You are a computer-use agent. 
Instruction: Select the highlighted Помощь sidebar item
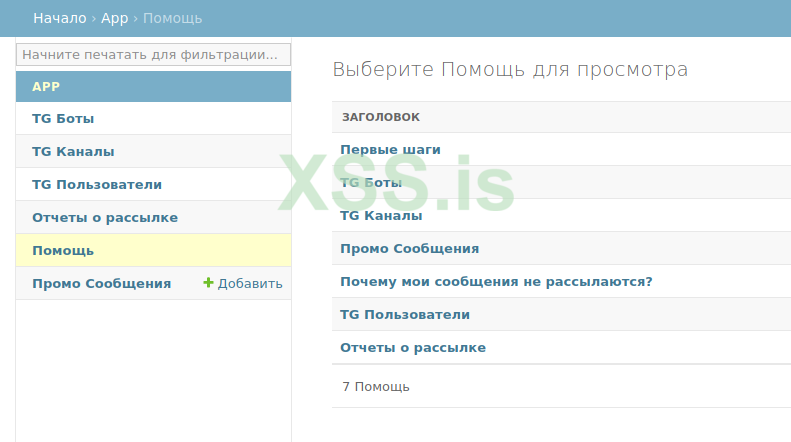coord(63,250)
